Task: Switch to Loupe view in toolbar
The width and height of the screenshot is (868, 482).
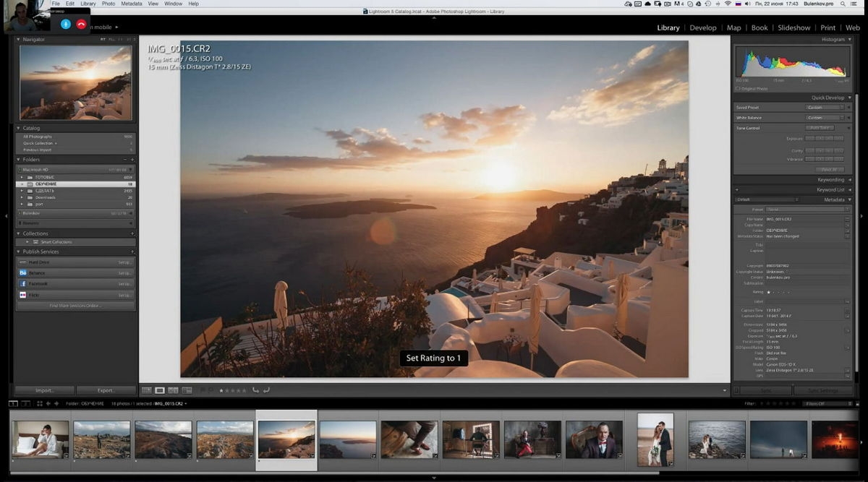Action: tap(160, 390)
